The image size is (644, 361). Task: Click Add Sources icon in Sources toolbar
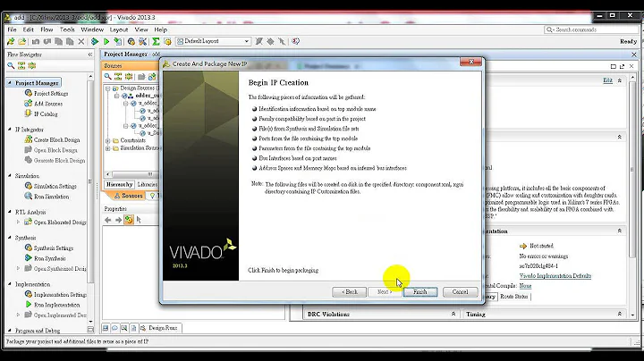point(152,77)
